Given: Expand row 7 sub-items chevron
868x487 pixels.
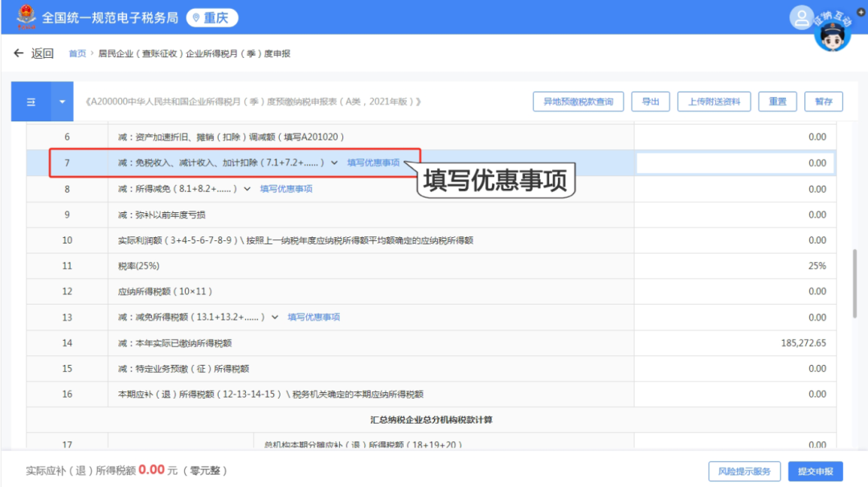Looking at the screenshot, I should [x=334, y=163].
